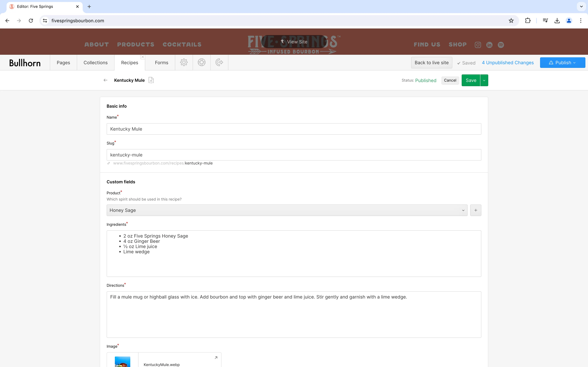Click the Back to live site button
Image resolution: width=588 pixels, height=367 pixels.
[431, 62]
